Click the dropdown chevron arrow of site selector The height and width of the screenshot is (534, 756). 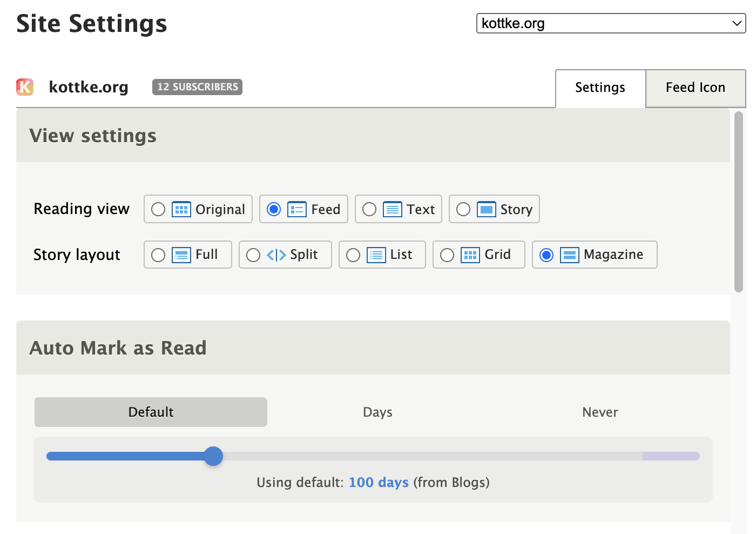tap(737, 23)
